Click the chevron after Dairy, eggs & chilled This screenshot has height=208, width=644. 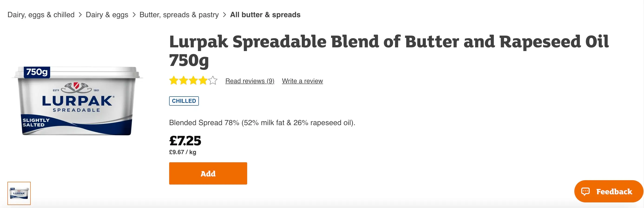[80, 15]
